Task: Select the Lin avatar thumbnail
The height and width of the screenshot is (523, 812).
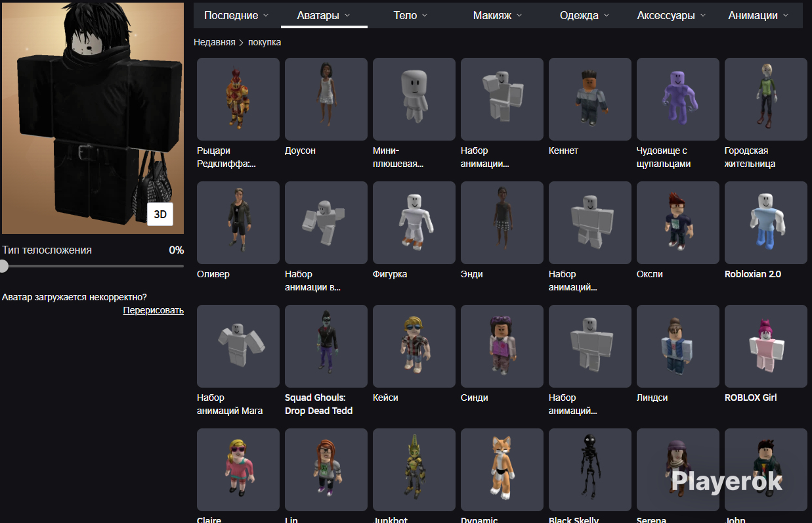Action: point(326,470)
